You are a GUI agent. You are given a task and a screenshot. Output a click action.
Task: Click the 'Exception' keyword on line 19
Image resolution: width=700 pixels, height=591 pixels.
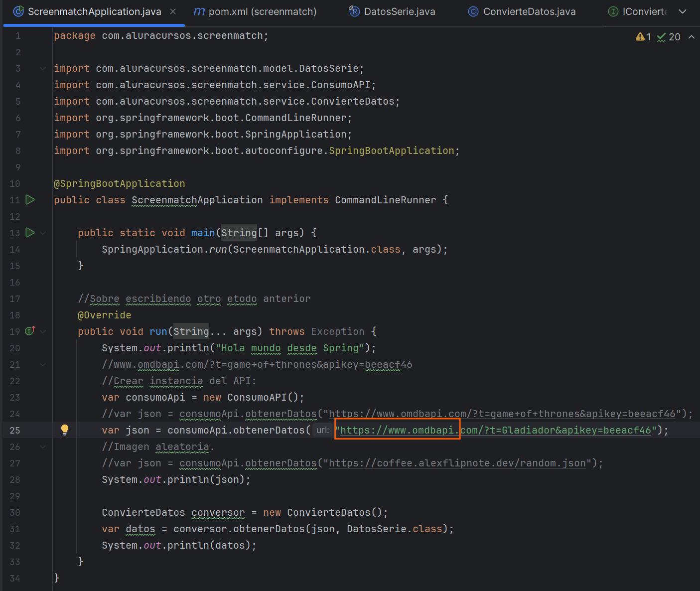pos(338,331)
